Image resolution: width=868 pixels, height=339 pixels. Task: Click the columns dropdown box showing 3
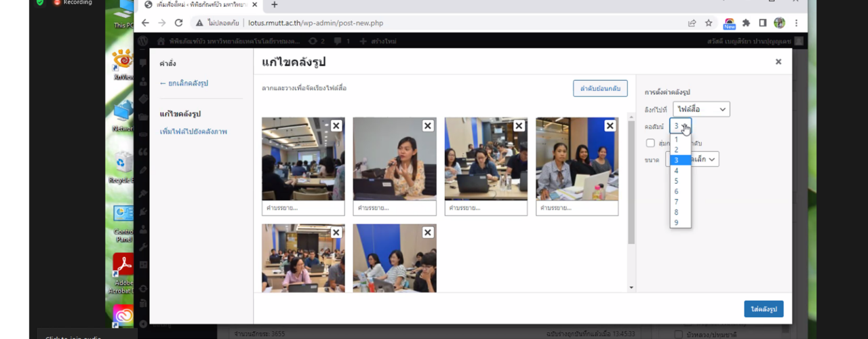(680, 125)
